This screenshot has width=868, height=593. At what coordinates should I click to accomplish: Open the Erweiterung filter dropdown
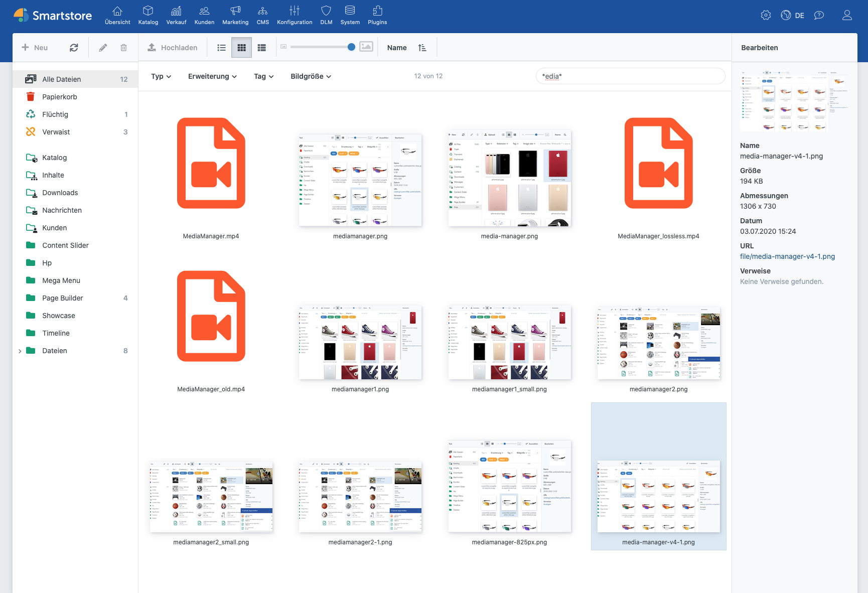click(212, 76)
